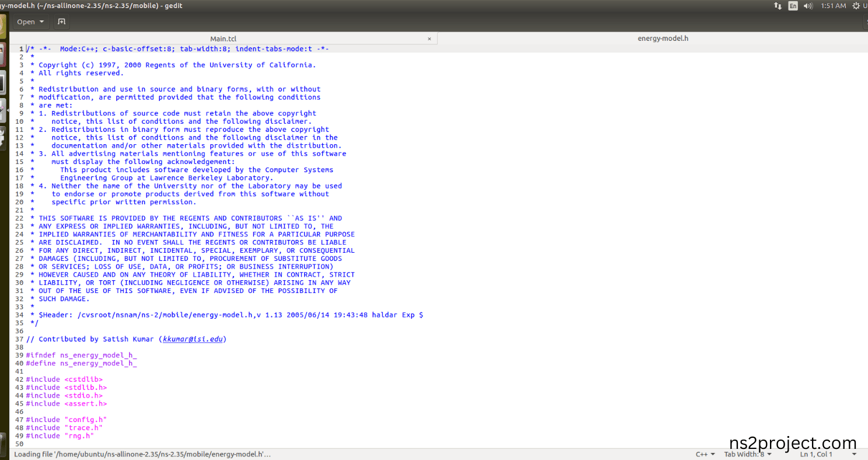Open the sound volume indicator
The image size is (868, 460).
pos(808,6)
